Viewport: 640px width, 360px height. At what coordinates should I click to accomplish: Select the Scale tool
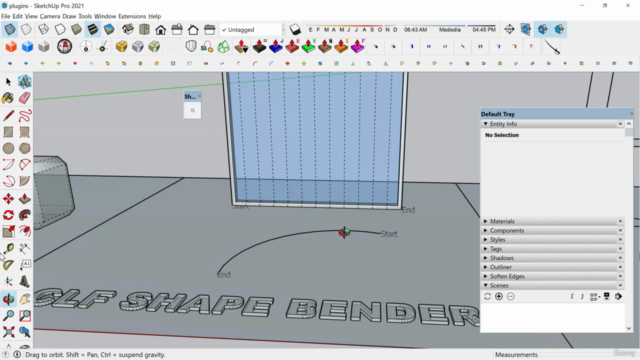8,231
